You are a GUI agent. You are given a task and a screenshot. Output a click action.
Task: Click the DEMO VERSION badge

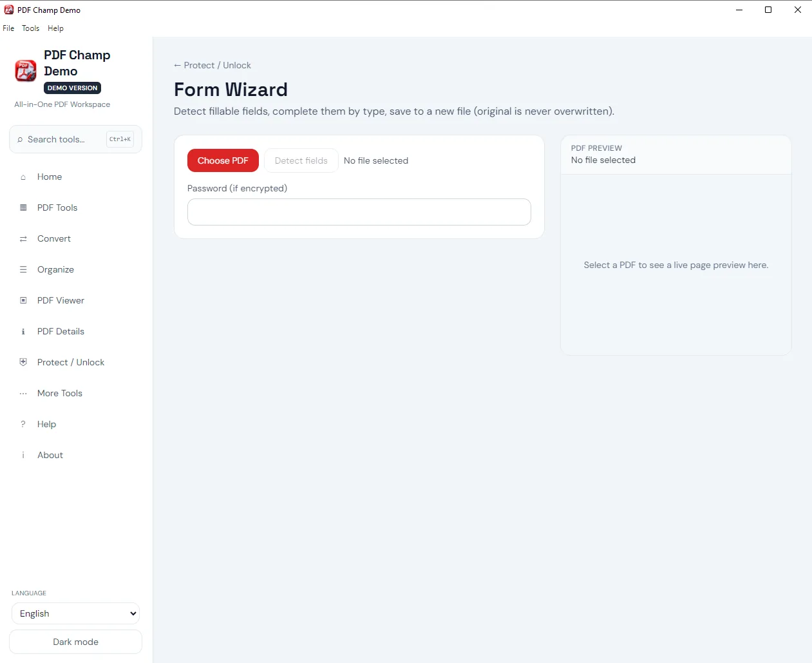[x=72, y=88]
